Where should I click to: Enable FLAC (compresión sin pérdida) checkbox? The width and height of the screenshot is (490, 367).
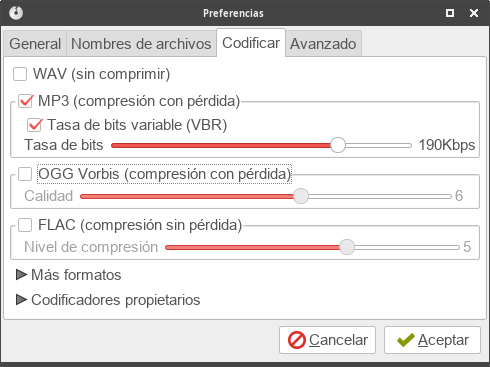(x=25, y=225)
